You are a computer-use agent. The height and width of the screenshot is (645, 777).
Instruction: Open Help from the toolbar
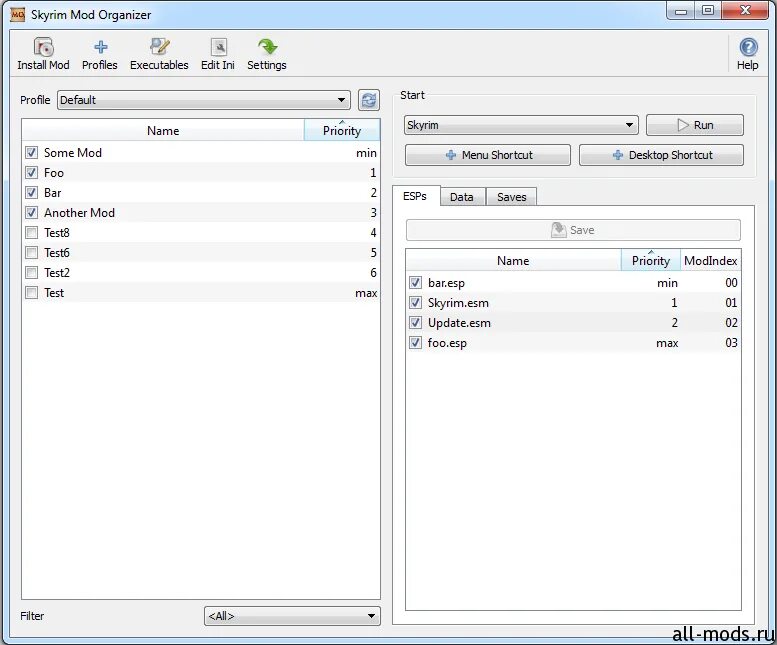[x=747, y=54]
